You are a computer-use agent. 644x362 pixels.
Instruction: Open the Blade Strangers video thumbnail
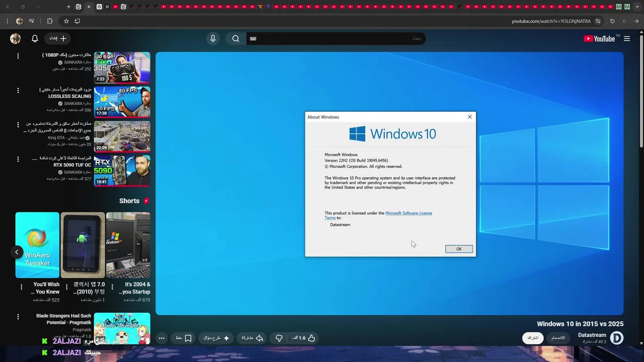coord(122,328)
